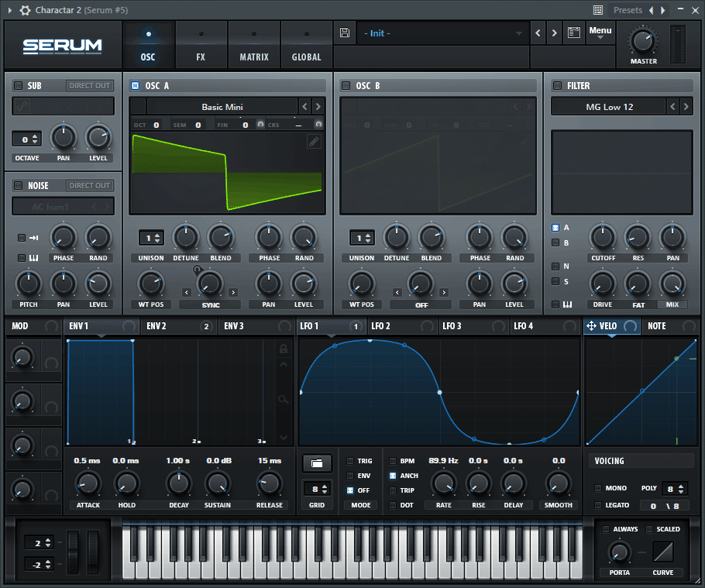Select the ENV 2 tab
The height and width of the screenshot is (588, 705).
(178, 326)
